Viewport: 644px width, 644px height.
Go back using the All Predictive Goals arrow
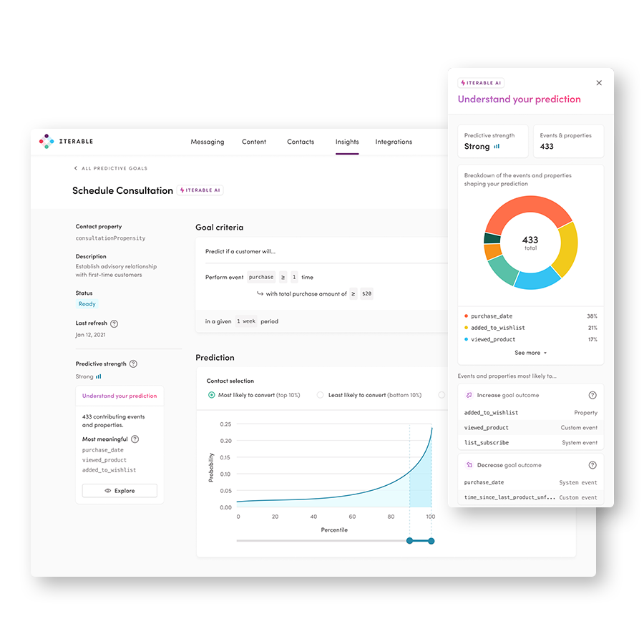(76, 168)
